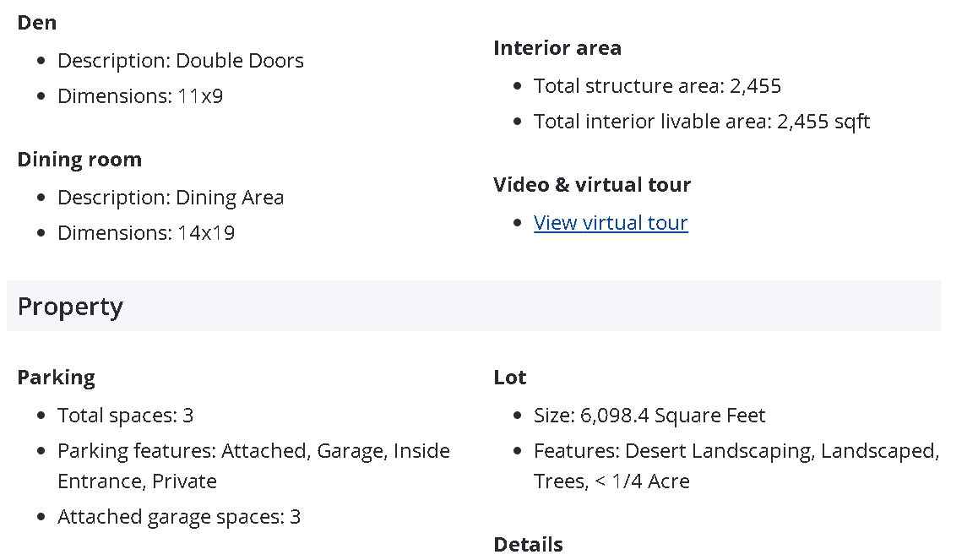Click the Interior area heading

click(x=557, y=48)
